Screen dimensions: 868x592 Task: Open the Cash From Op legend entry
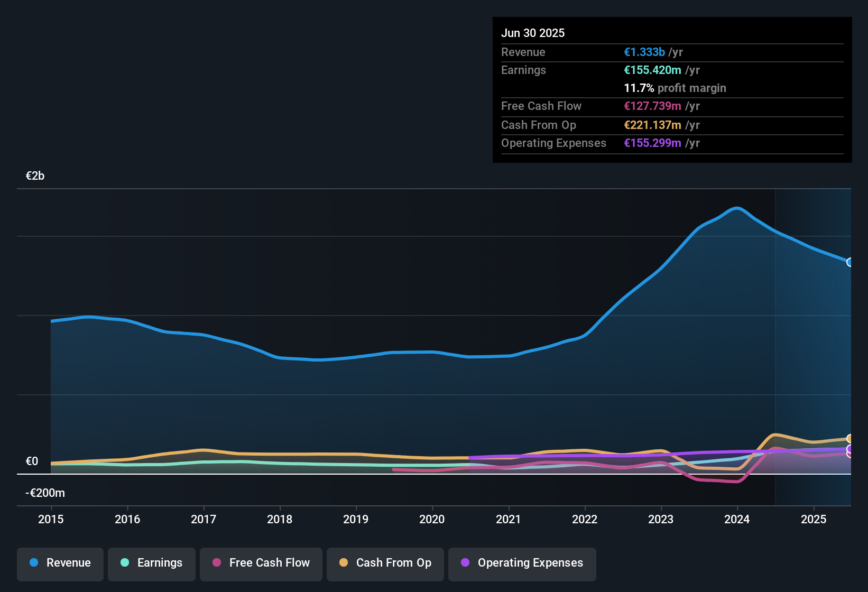[x=385, y=563]
